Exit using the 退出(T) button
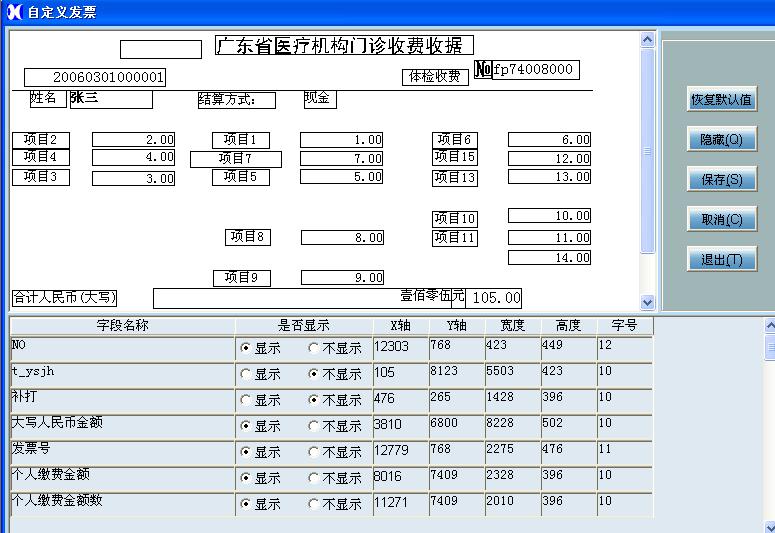This screenshot has height=533, width=775. tap(721, 259)
